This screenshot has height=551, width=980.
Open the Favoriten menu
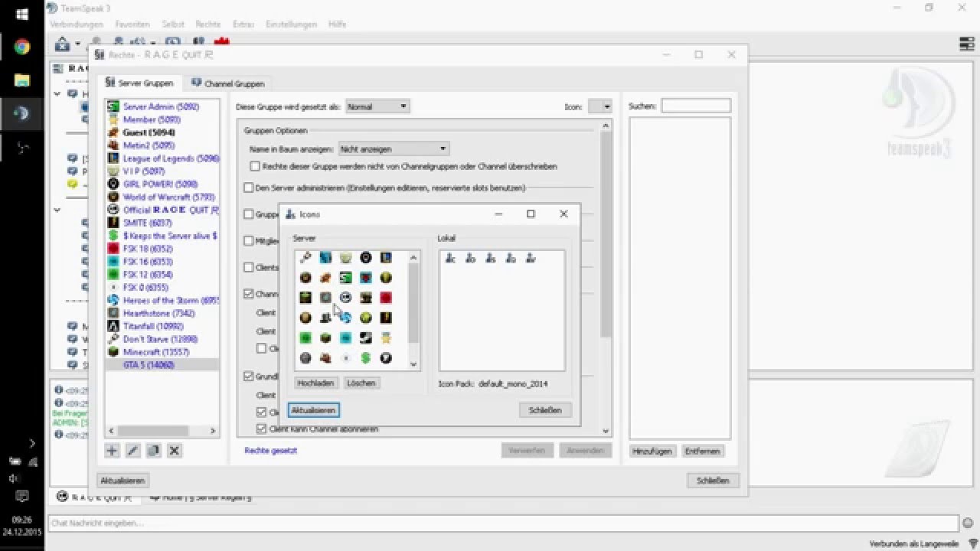coord(132,24)
